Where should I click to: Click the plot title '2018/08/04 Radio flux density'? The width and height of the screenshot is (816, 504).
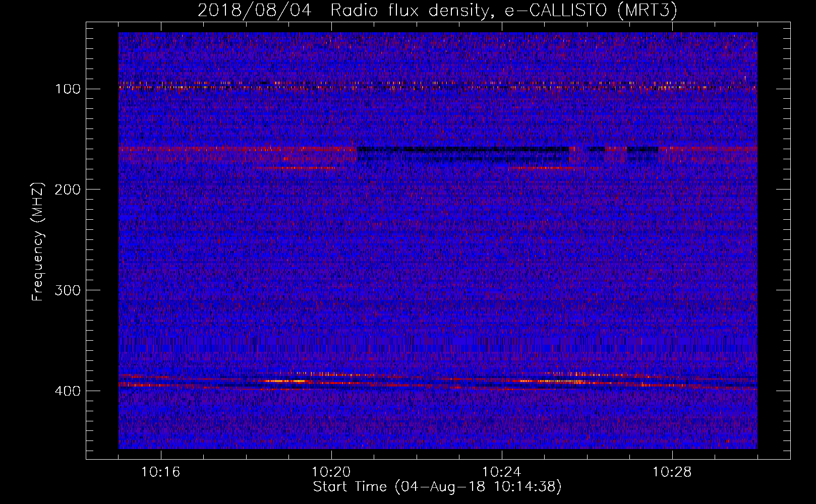click(x=437, y=11)
